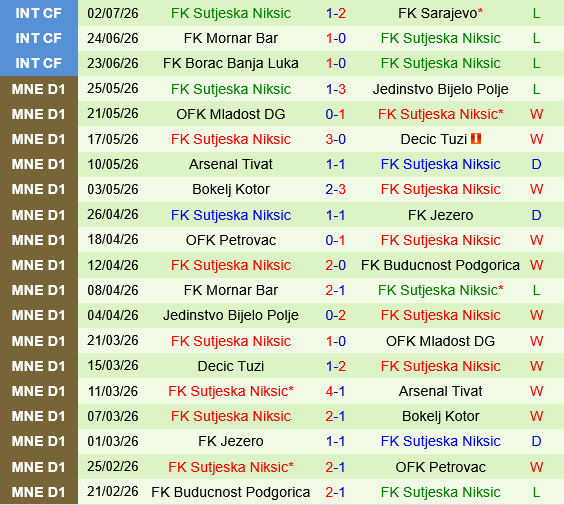
Task: Click the W result on 07/03/26 row
Action: click(536, 416)
